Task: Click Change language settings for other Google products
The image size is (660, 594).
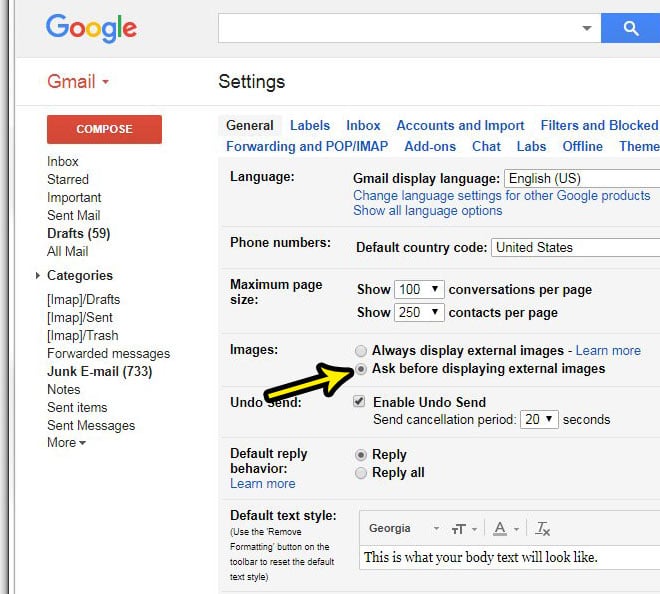Action: [502, 196]
